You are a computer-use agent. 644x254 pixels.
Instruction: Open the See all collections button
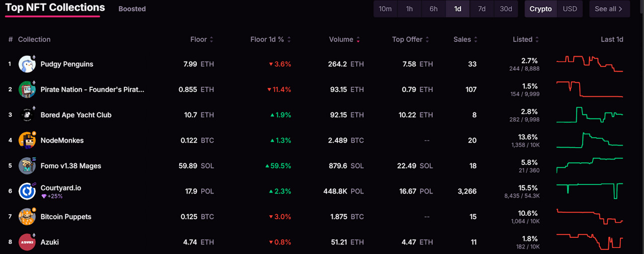coord(609,9)
